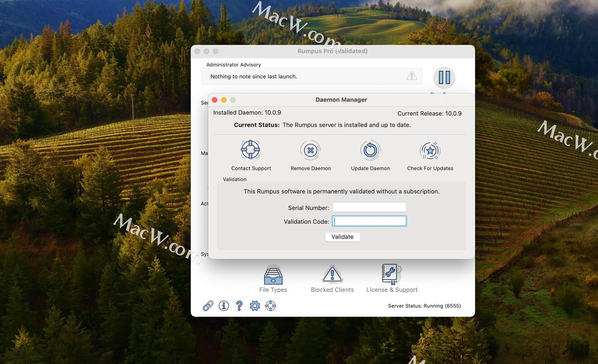Click the Update Daemon icon
This screenshot has width=598, height=364.
370,150
